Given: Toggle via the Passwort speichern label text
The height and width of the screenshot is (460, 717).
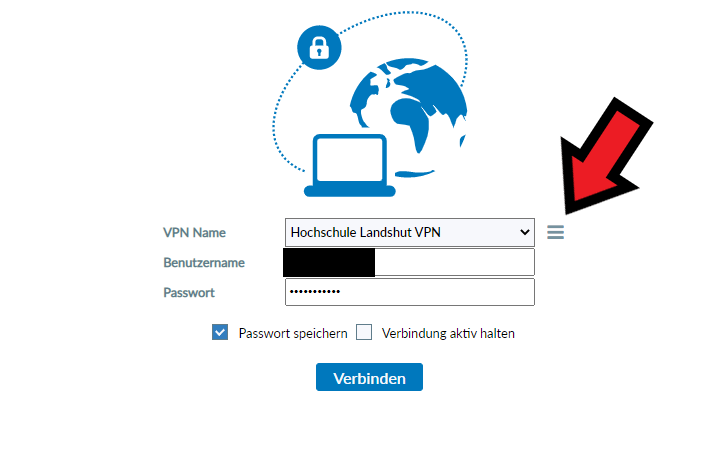Looking at the screenshot, I should (293, 333).
